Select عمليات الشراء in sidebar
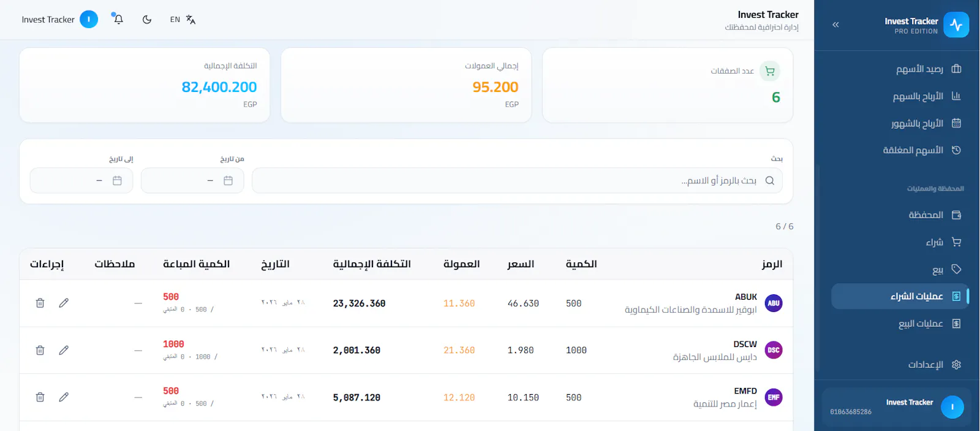Viewport: 980px width, 431px height. [x=899, y=296]
